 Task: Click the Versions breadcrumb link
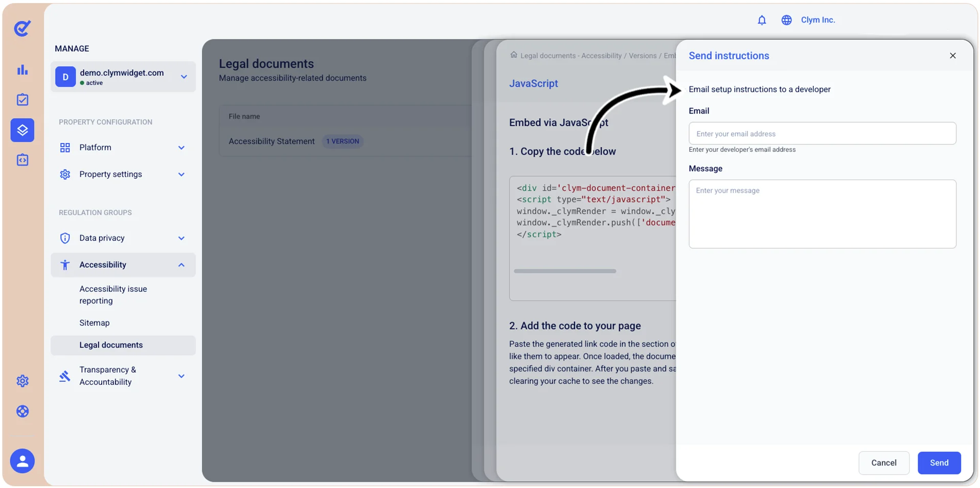(642, 56)
